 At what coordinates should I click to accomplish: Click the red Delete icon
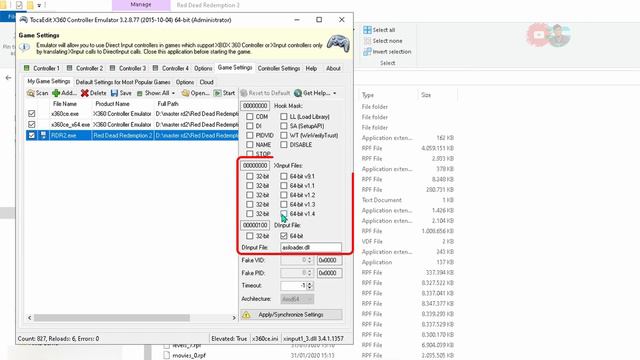(x=84, y=93)
